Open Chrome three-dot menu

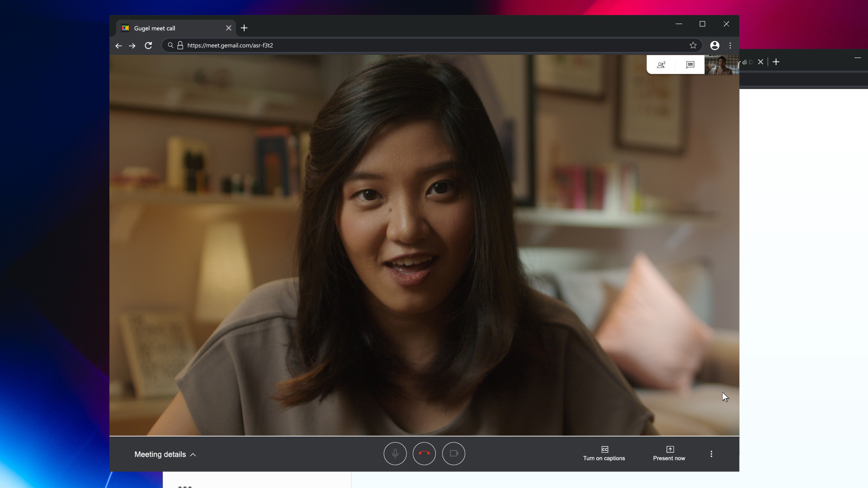click(x=730, y=45)
